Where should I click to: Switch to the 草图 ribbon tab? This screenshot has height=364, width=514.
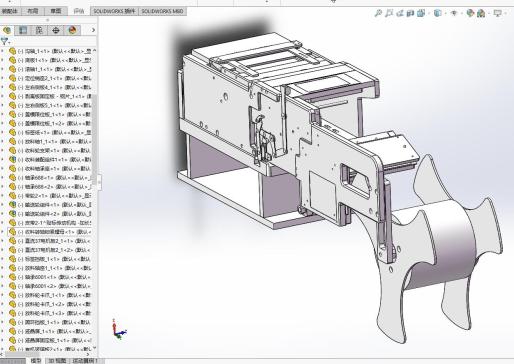pos(56,11)
